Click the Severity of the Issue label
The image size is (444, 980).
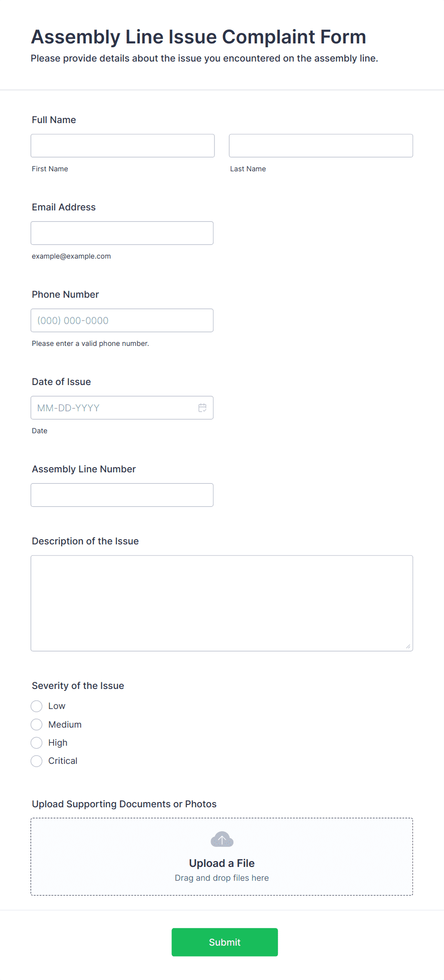pyautogui.click(x=78, y=686)
